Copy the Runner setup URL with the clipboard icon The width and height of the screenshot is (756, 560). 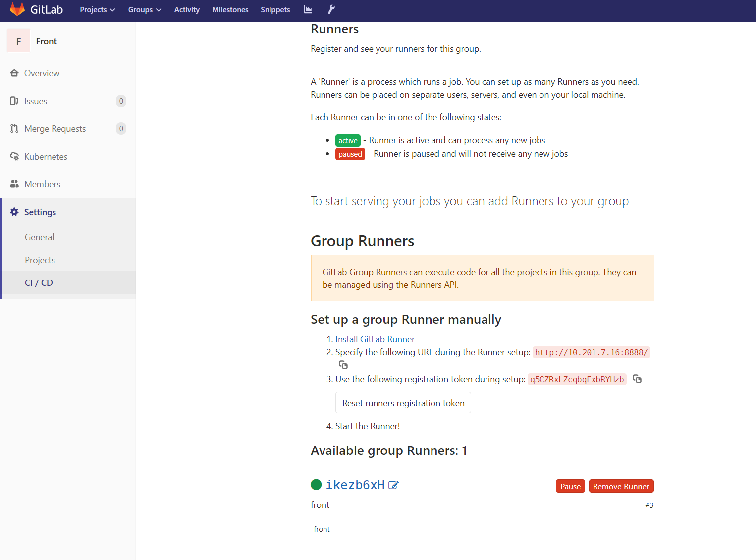click(x=343, y=365)
